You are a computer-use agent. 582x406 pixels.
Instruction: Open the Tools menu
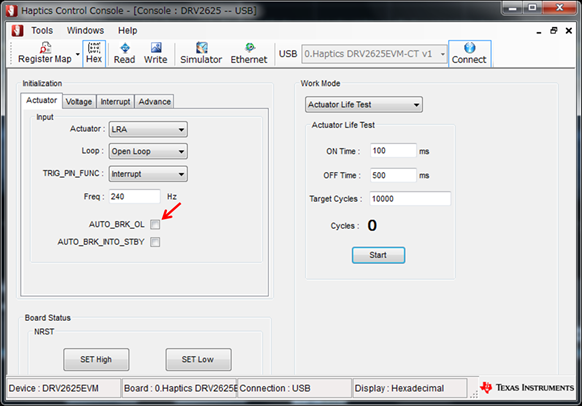click(x=42, y=30)
